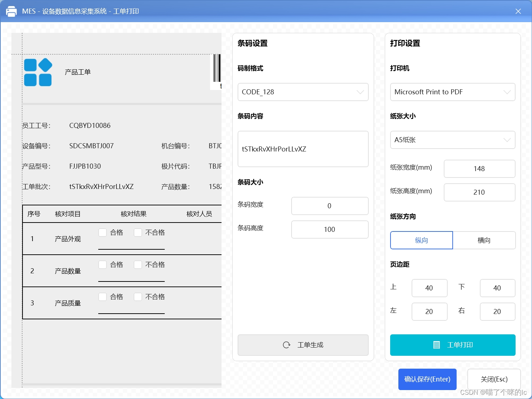
Task: Click the 工单打印 button
Action: 453,345
